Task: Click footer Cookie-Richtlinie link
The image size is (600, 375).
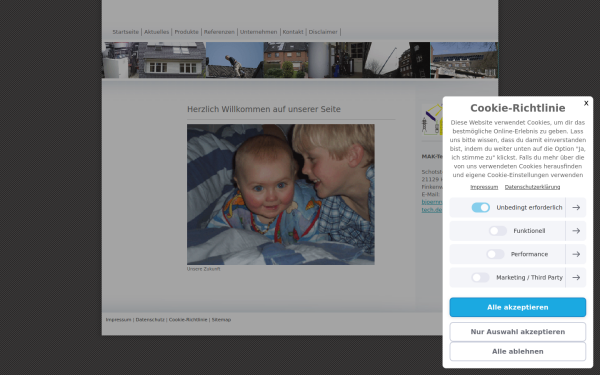Action: click(x=188, y=320)
